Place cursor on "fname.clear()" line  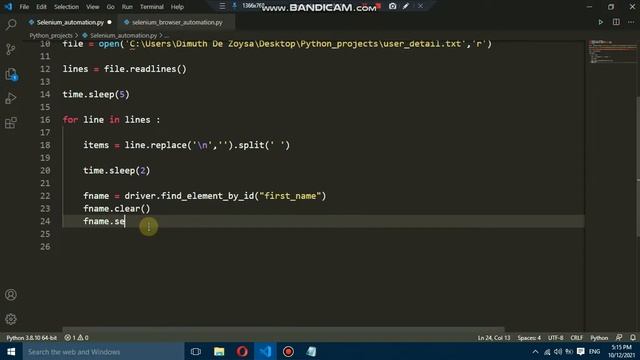(117, 209)
